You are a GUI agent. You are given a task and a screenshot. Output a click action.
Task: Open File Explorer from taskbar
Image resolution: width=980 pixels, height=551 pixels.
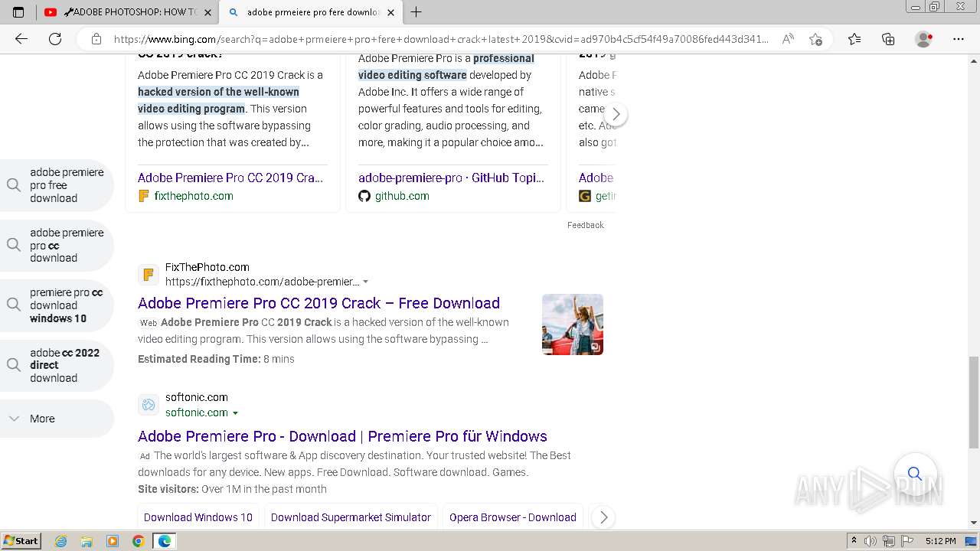(87, 541)
